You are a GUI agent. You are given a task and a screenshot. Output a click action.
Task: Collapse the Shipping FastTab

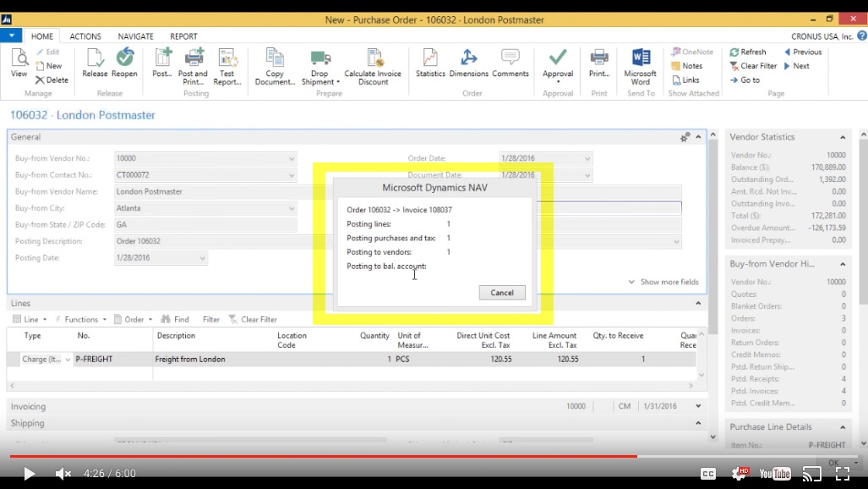[x=699, y=423]
